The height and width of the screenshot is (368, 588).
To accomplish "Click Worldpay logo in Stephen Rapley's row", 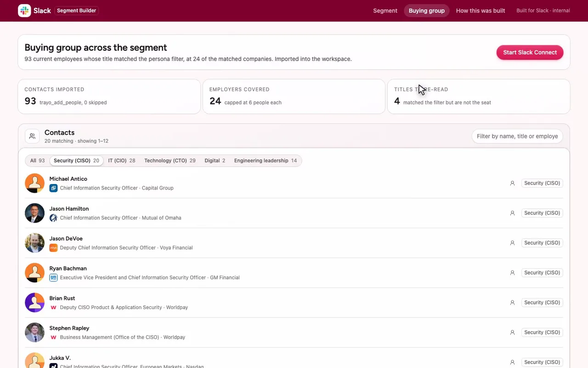I will click(x=53, y=338).
